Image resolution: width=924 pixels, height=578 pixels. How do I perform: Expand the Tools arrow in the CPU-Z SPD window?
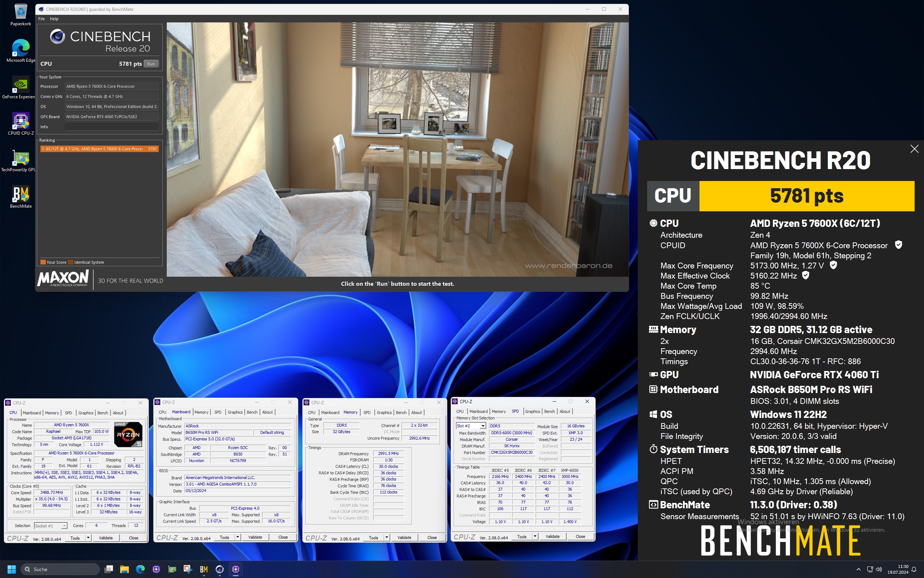pyautogui.click(x=535, y=536)
